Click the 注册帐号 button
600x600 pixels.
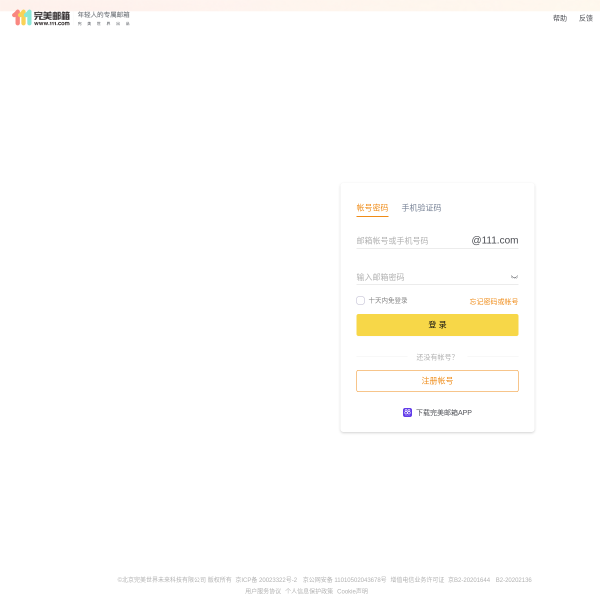click(x=437, y=381)
